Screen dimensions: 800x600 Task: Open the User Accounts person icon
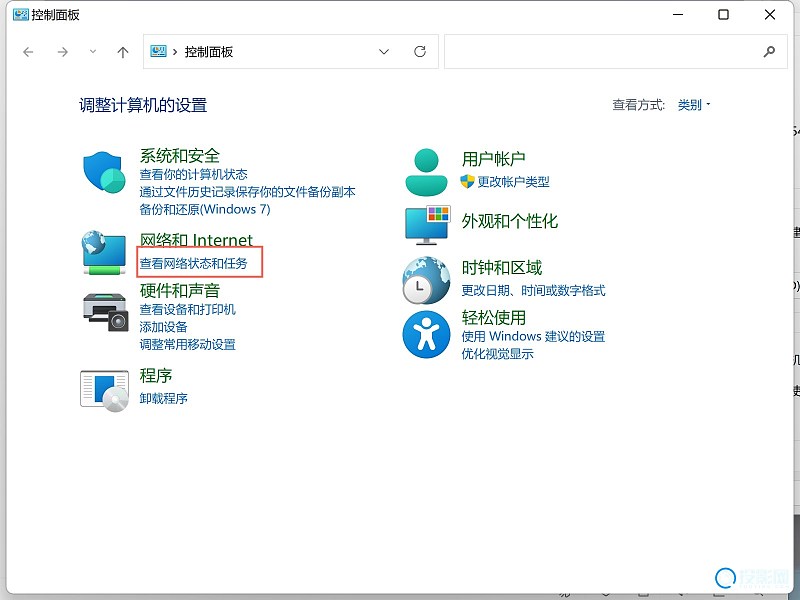(426, 172)
